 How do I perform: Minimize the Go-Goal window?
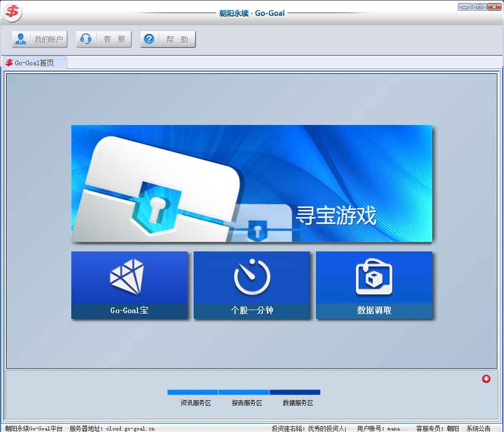click(x=465, y=7)
